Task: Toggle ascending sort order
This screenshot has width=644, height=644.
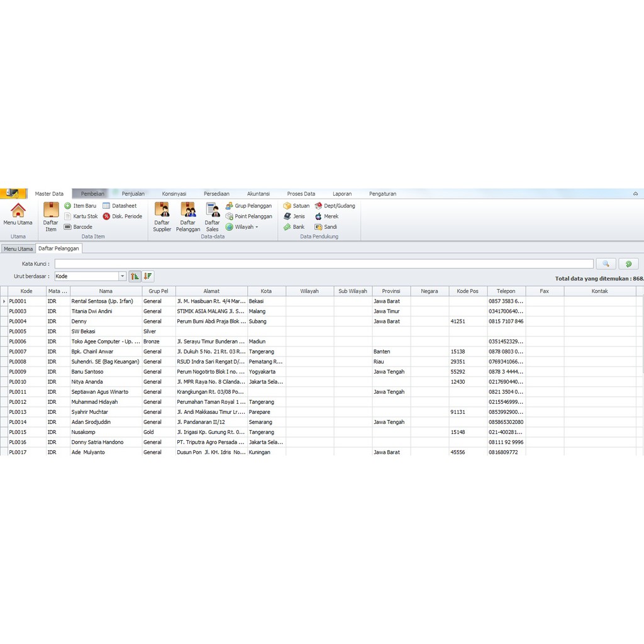Action: (135, 276)
